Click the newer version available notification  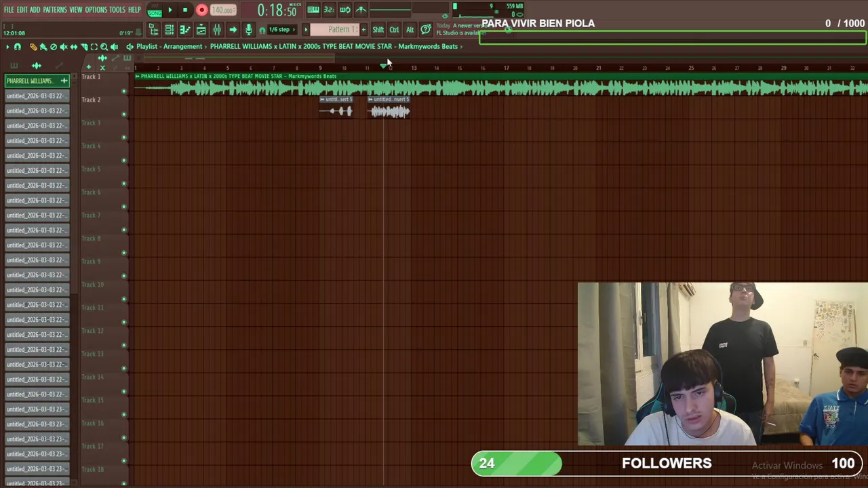[x=460, y=29]
